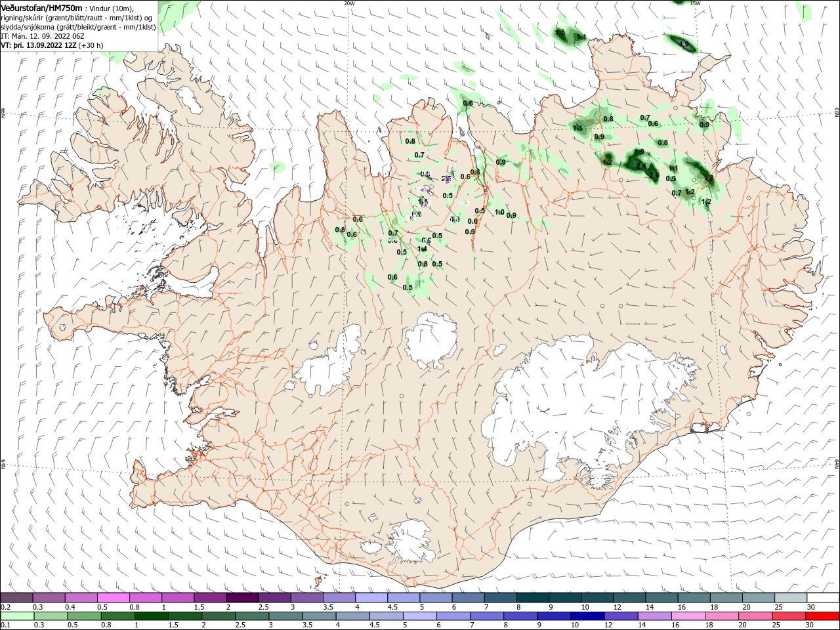Click the light purple 14 swatch in lower legend row
The height and width of the screenshot is (630, 840).
654,616
